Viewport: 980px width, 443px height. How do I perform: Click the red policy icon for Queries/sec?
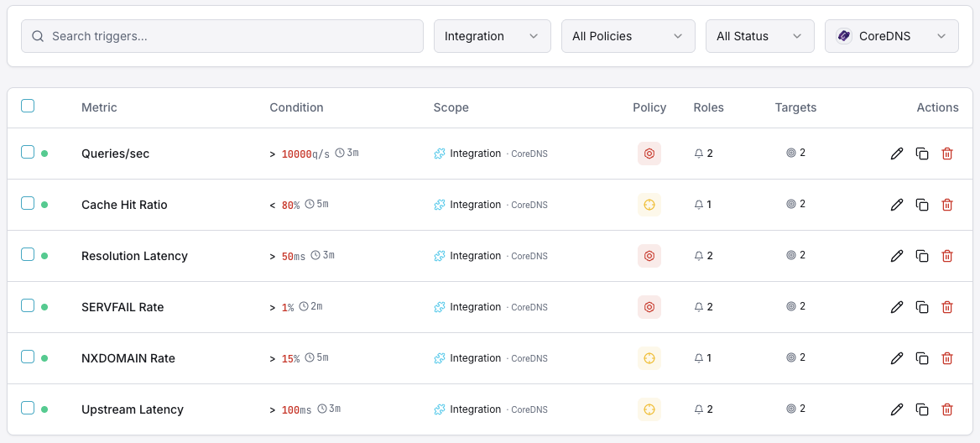pos(649,154)
